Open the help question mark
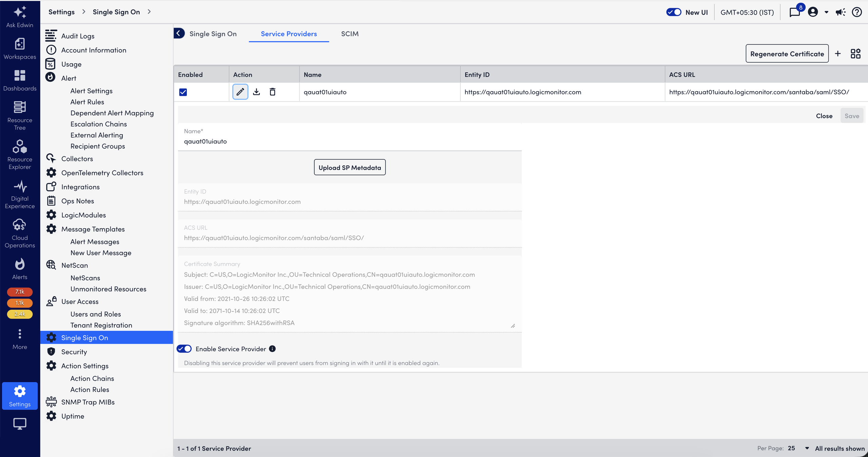The width and height of the screenshot is (868, 457). pos(857,12)
